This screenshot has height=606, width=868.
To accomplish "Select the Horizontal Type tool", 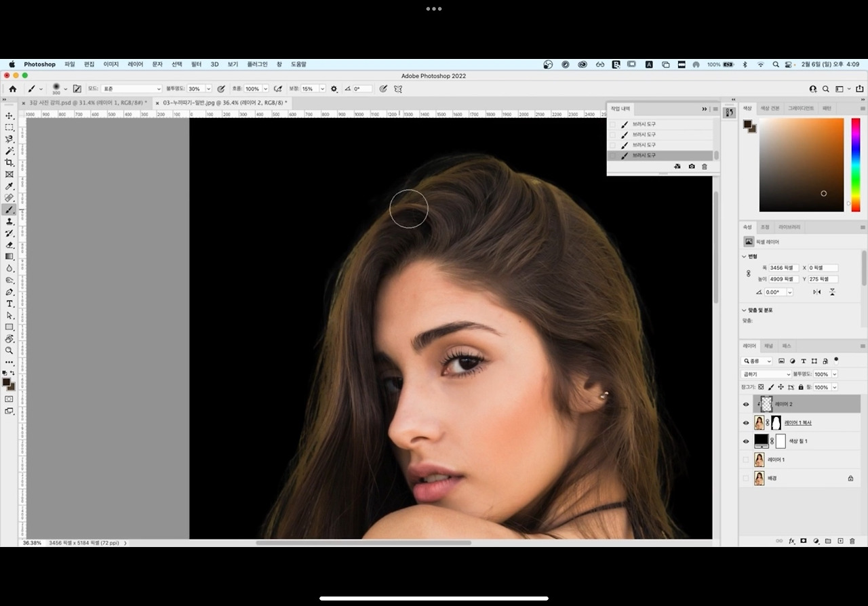I will [9, 304].
